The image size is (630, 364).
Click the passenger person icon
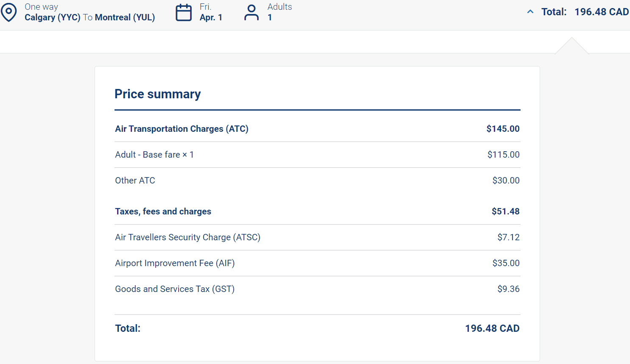[x=251, y=12]
